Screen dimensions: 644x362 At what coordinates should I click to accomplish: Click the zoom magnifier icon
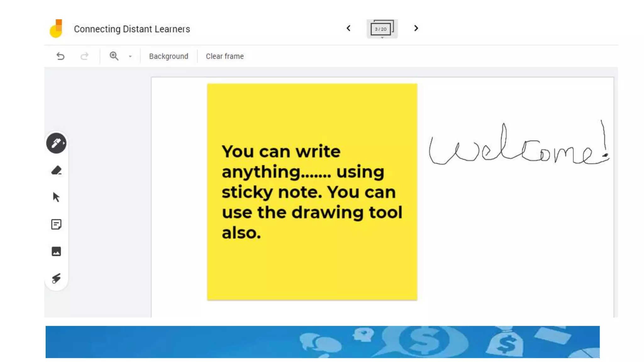click(114, 56)
